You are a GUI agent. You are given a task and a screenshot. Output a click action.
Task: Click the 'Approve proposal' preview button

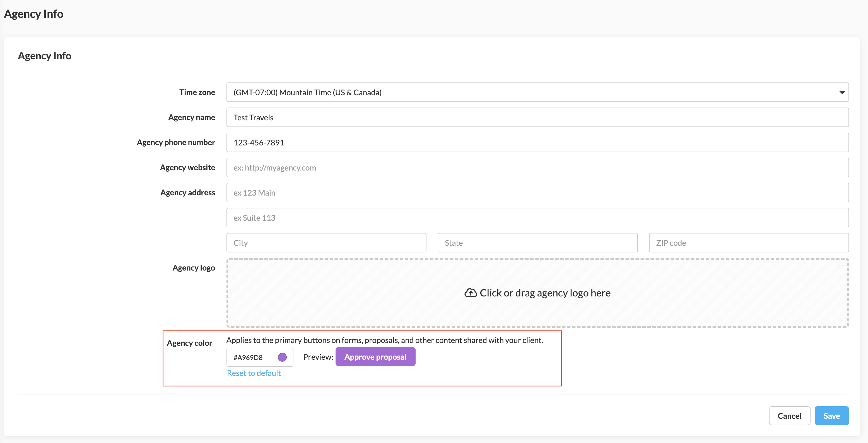pyautogui.click(x=375, y=357)
